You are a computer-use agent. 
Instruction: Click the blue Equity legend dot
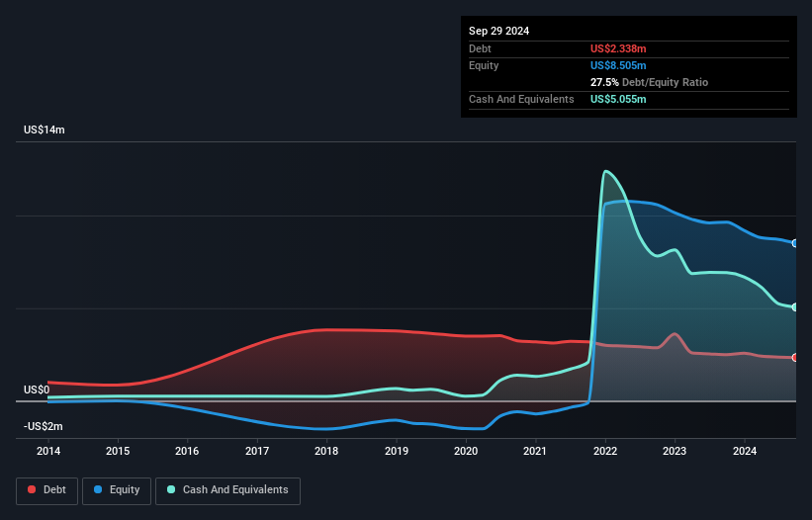point(98,489)
